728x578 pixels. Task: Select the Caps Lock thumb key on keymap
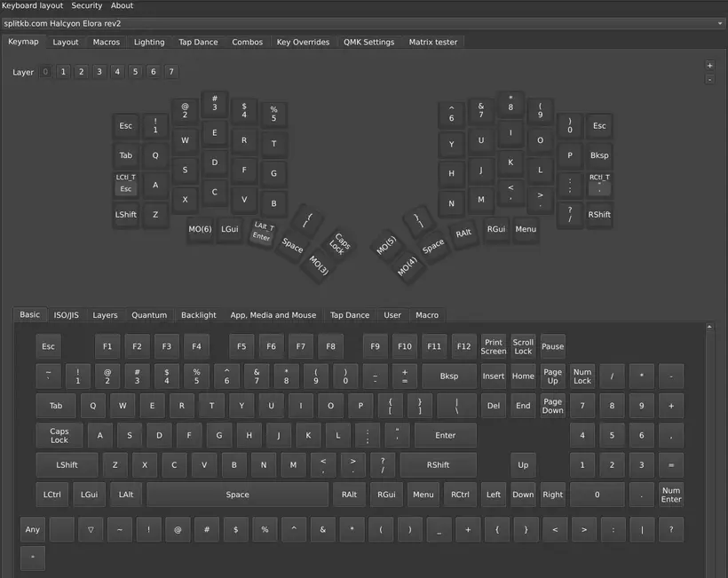click(x=341, y=243)
